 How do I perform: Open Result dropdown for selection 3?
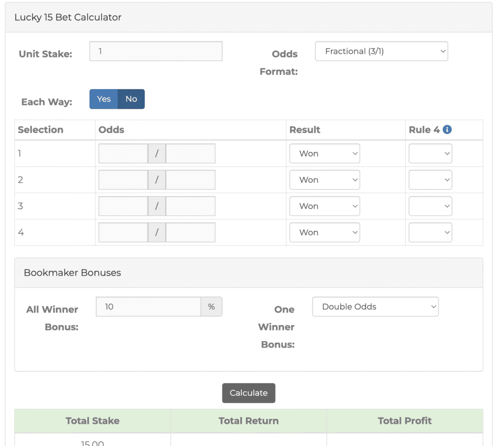click(324, 206)
